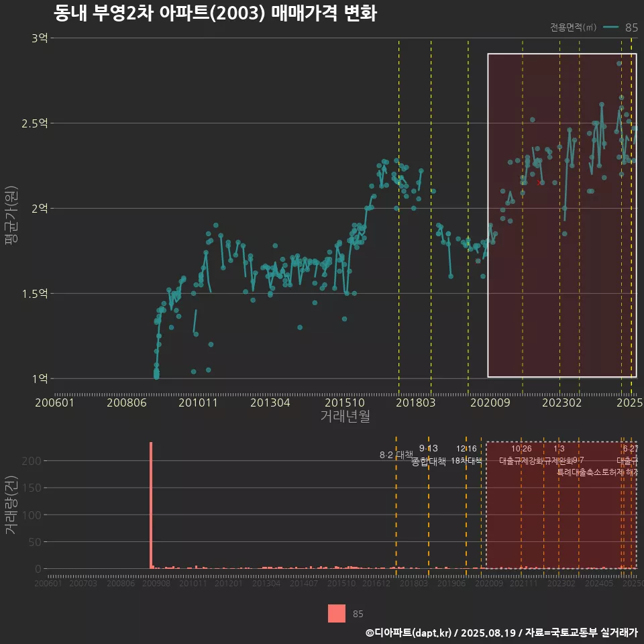
Task: Click the salmon 85 legend swatch below the volume chart
Action: (x=336, y=614)
